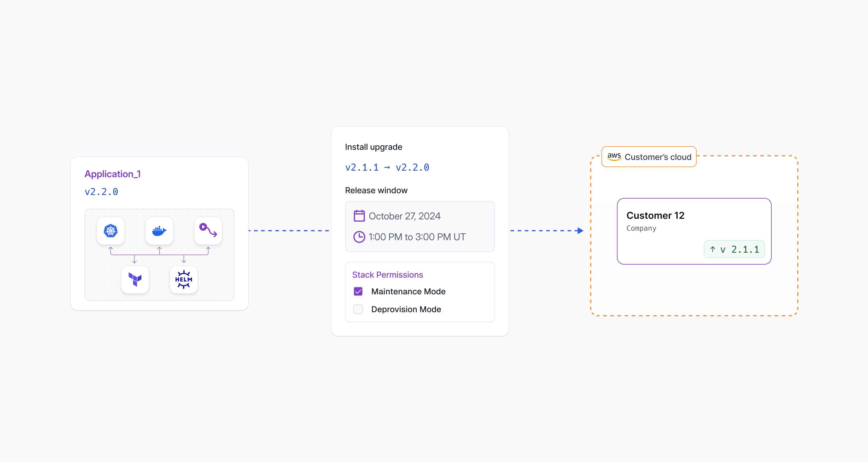The height and width of the screenshot is (462, 868).
Task: Click the clock icon in release window
Action: pyautogui.click(x=359, y=237)
